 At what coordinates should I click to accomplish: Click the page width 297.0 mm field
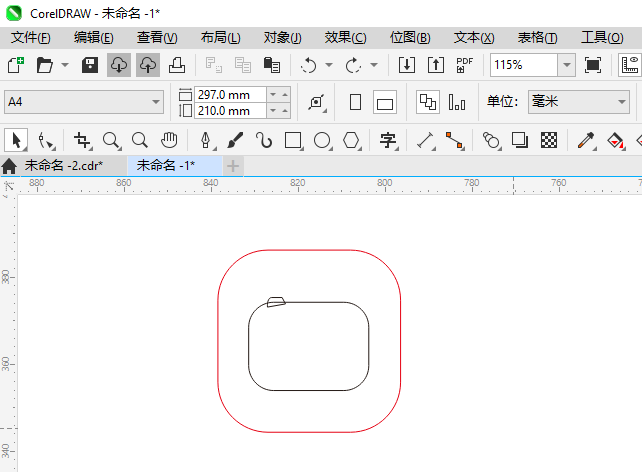tap(230, 95)
